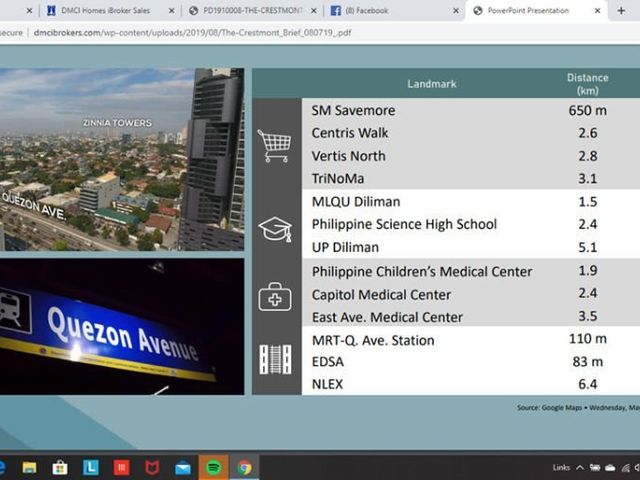Click the Landmark column header

[431, 84]
